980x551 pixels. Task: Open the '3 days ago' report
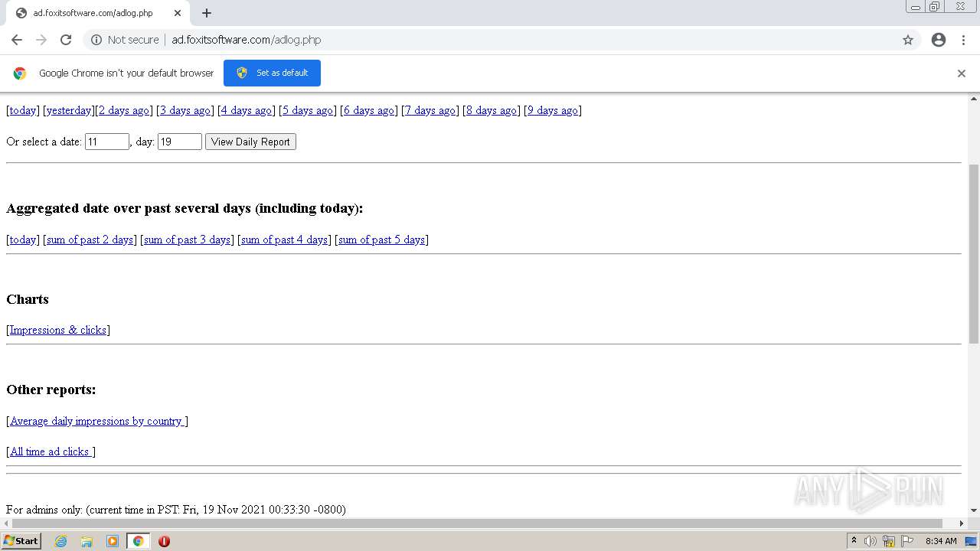point(185,110)
